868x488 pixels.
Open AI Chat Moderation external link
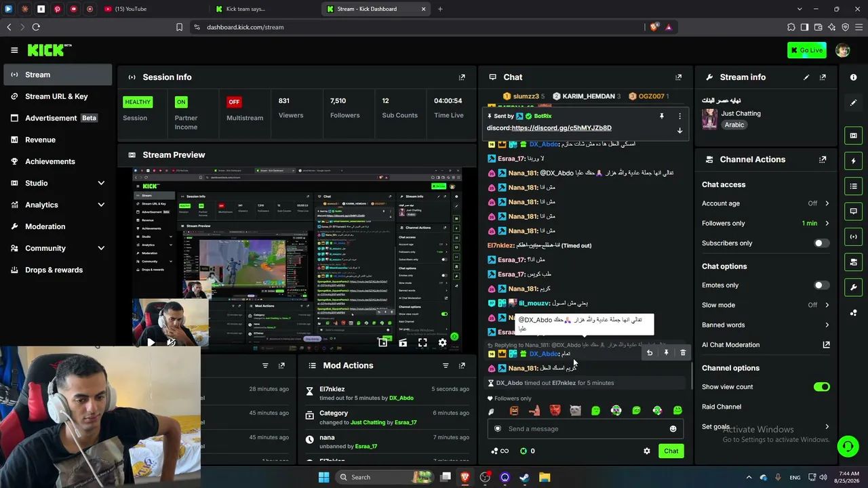tap(826, 345)
